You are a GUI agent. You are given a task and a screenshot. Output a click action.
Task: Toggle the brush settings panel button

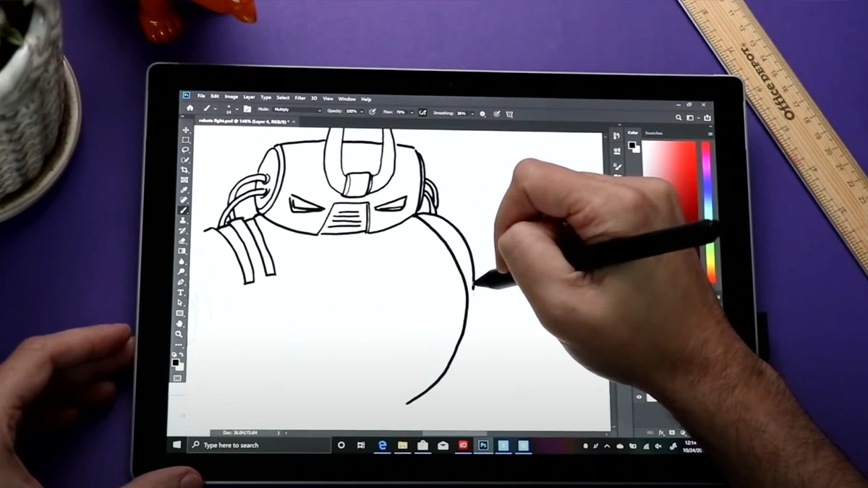[247, 109]
